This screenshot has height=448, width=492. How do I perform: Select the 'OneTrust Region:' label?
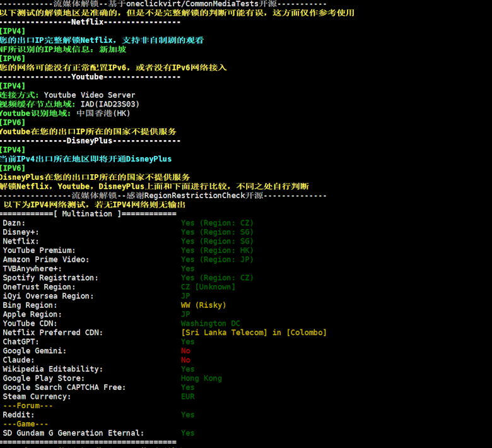[39, 286]
